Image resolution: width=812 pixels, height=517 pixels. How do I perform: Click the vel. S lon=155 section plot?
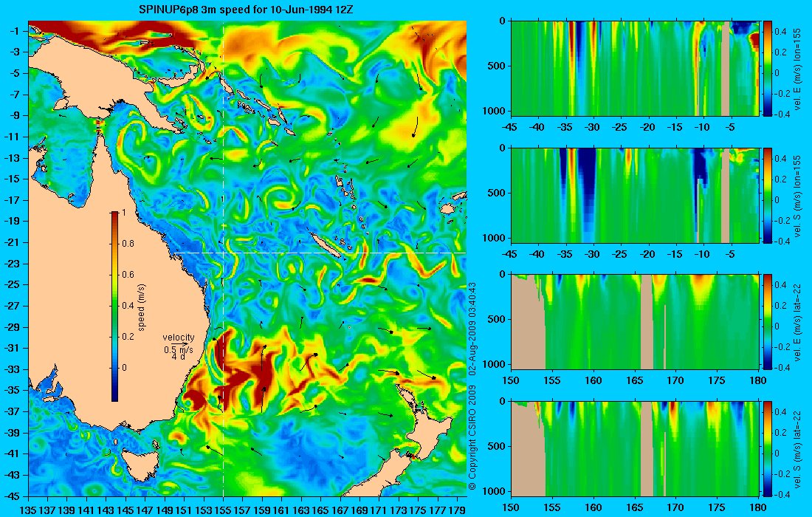635,195
